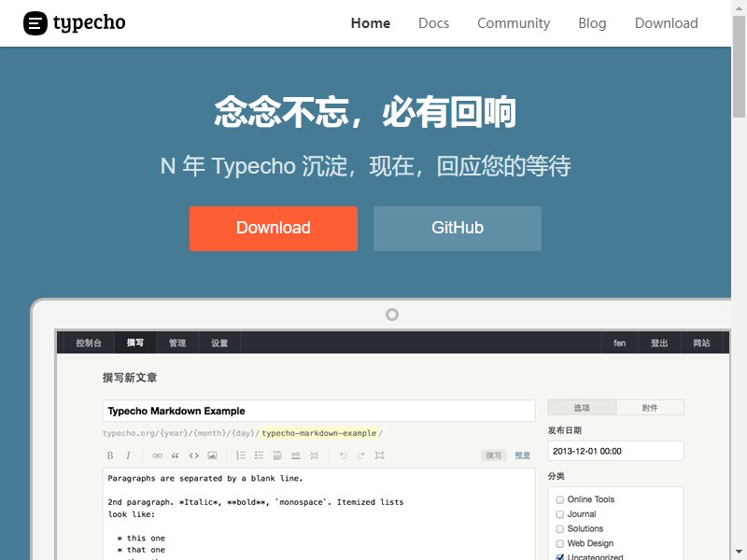The height and width of the screenshot is (560, 747).
Task: Open the 控制台 admin menu
Action: coord(89,343)
